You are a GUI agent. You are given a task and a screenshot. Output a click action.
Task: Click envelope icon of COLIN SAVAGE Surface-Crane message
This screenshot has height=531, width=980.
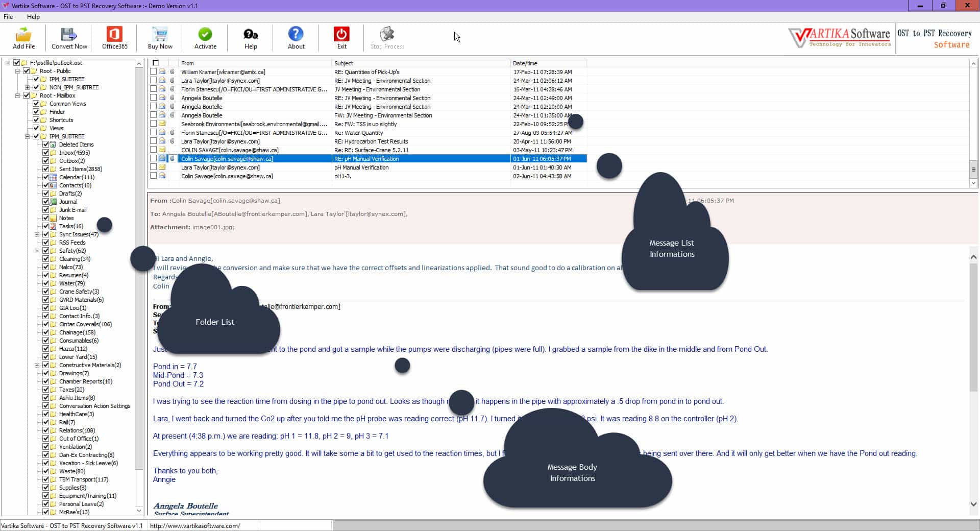(162, 150)
